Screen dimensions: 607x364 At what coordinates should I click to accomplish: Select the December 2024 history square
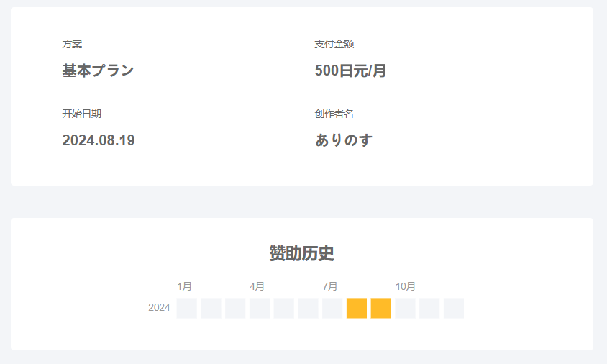(454, 308)
